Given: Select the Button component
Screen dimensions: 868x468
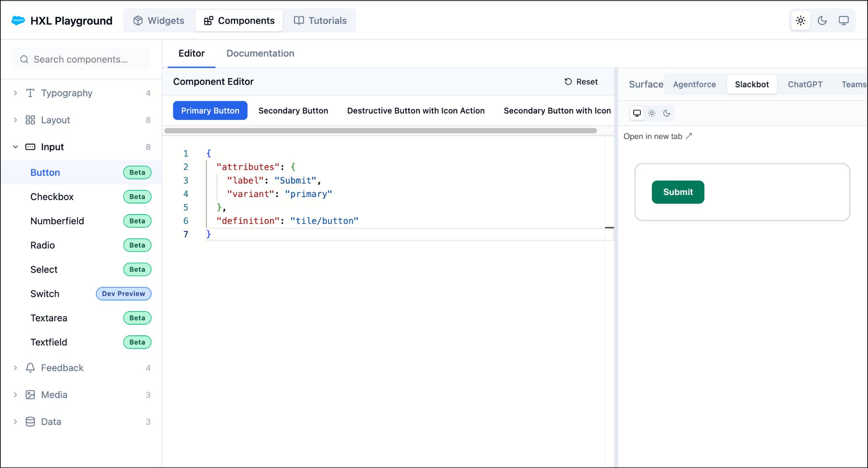Looking at the screenshot, I should coord(81,173).
